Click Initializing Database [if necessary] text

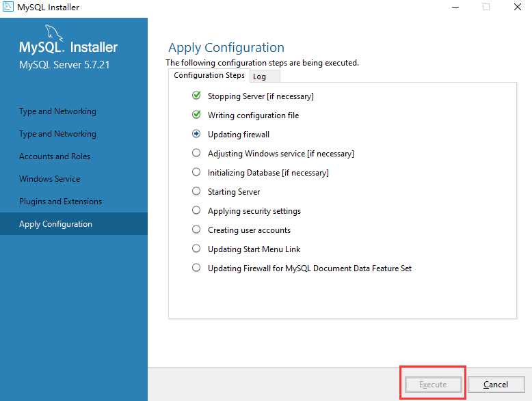click(x=268, y=173)
